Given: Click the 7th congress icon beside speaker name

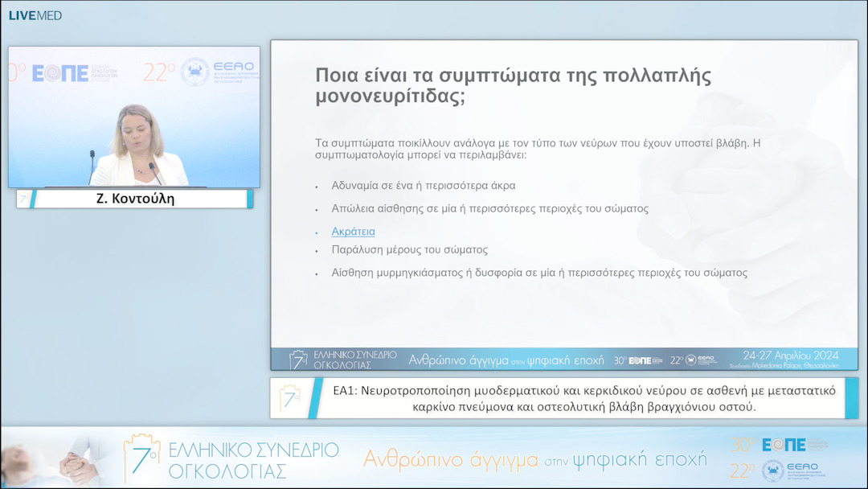Looking at the screenshot, I should coord(23,199).
